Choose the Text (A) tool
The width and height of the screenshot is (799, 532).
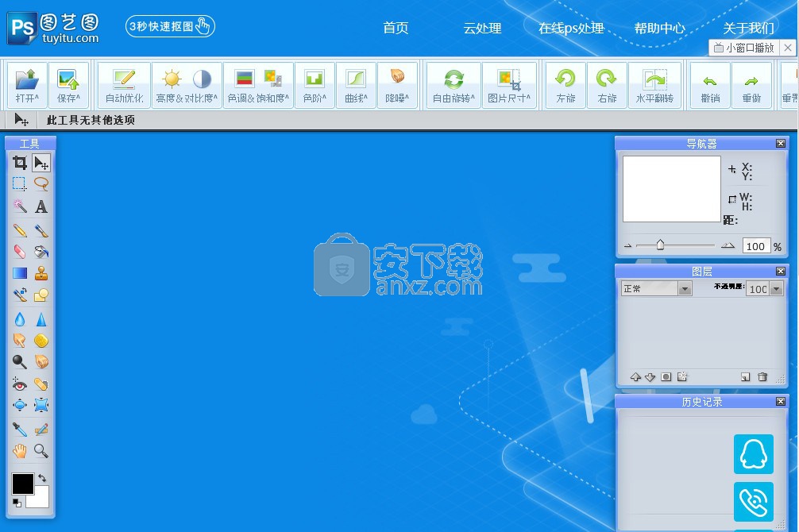(x=41, y=206)
